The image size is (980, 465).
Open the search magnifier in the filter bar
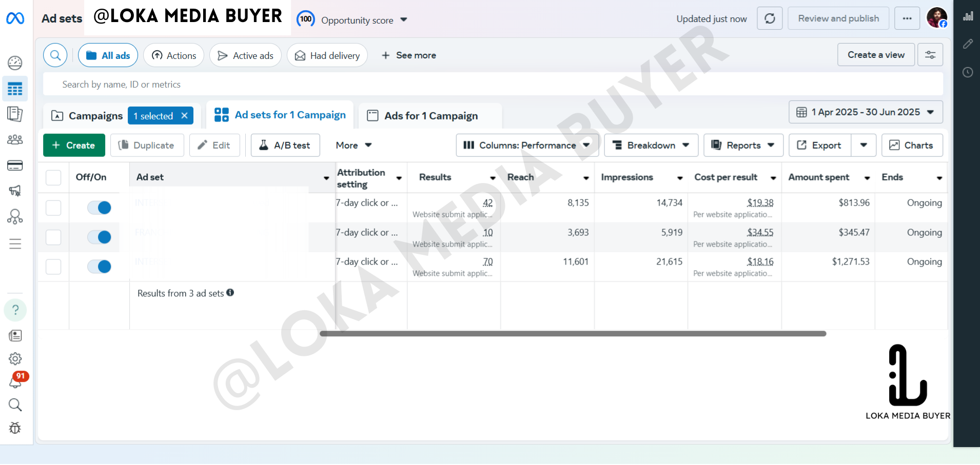click(55, 55)
